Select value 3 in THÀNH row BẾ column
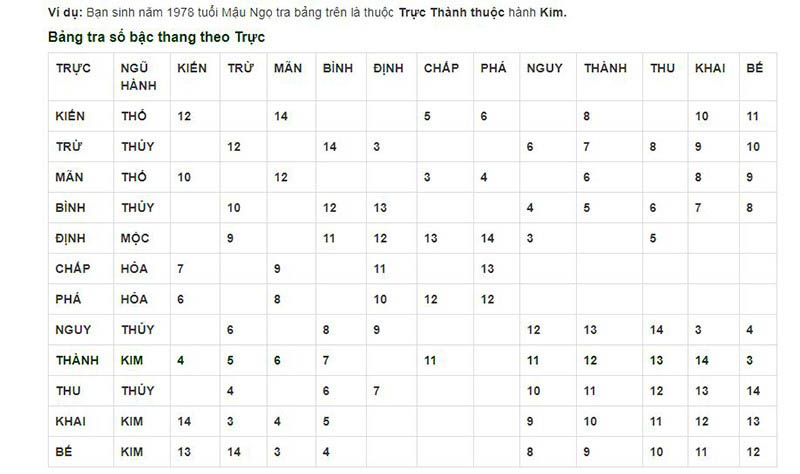800x474 pixels. coord(749,360)
